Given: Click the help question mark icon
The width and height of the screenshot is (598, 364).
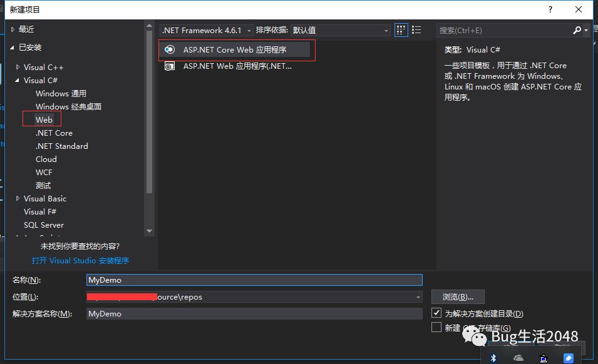Looking at the screenshot, I should pyautogui.click(x=550, y=9).
